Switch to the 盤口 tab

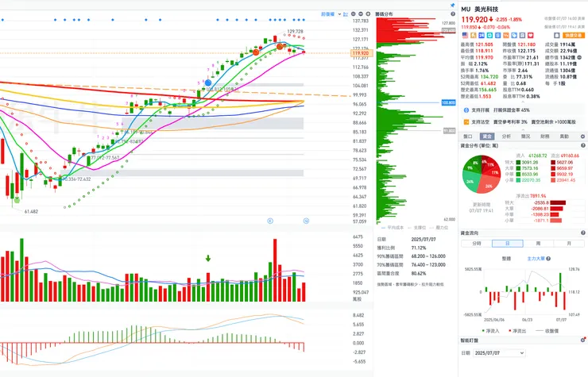pos(468,137)
